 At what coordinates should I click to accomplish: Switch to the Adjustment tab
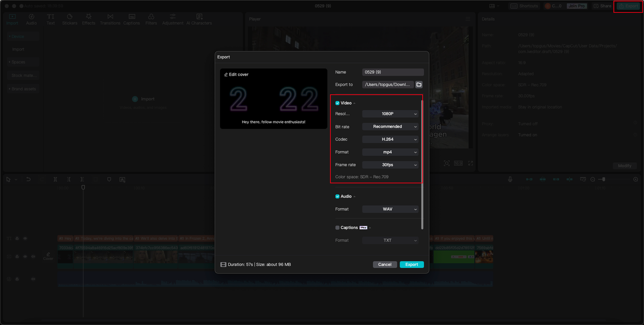pyautogui.click(x=173, y=19)
